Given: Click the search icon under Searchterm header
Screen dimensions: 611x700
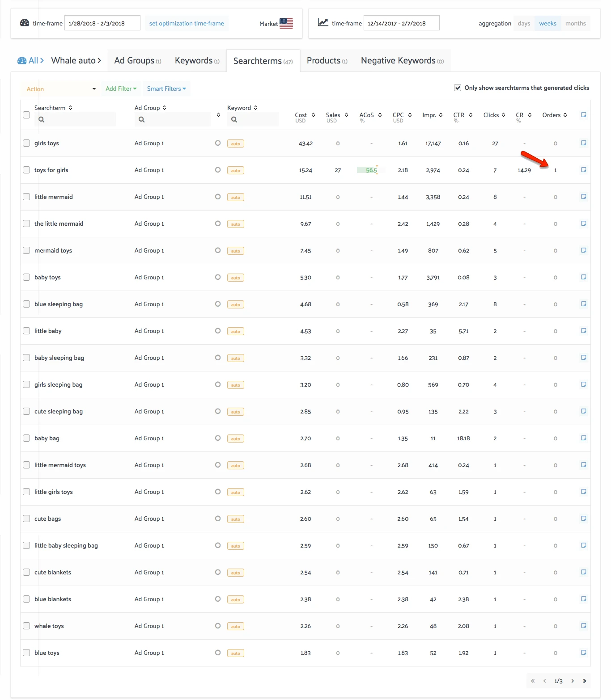Looking at the screenshot, I should 41,119.
